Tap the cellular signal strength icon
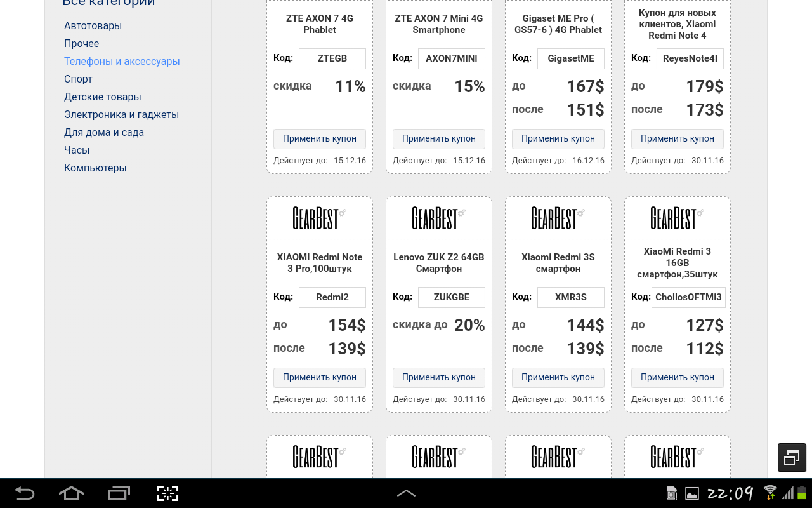This screenshot has height=508, width=812. pos(787,493)
